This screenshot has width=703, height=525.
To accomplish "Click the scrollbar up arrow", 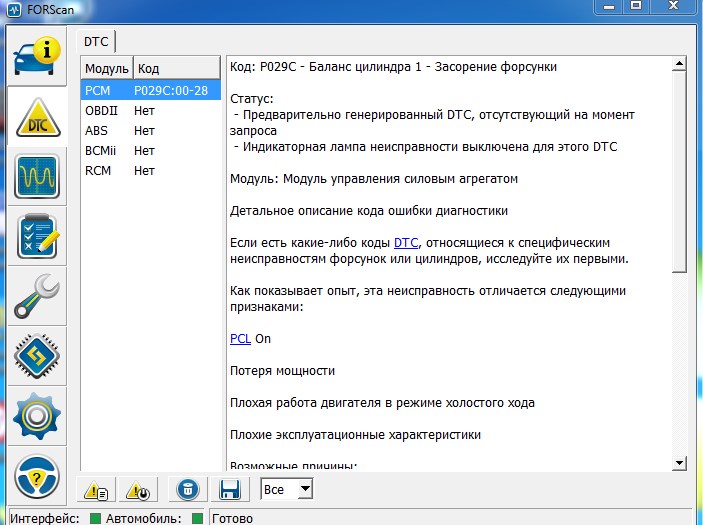I will pyautogui.click(x=679, y=64).
